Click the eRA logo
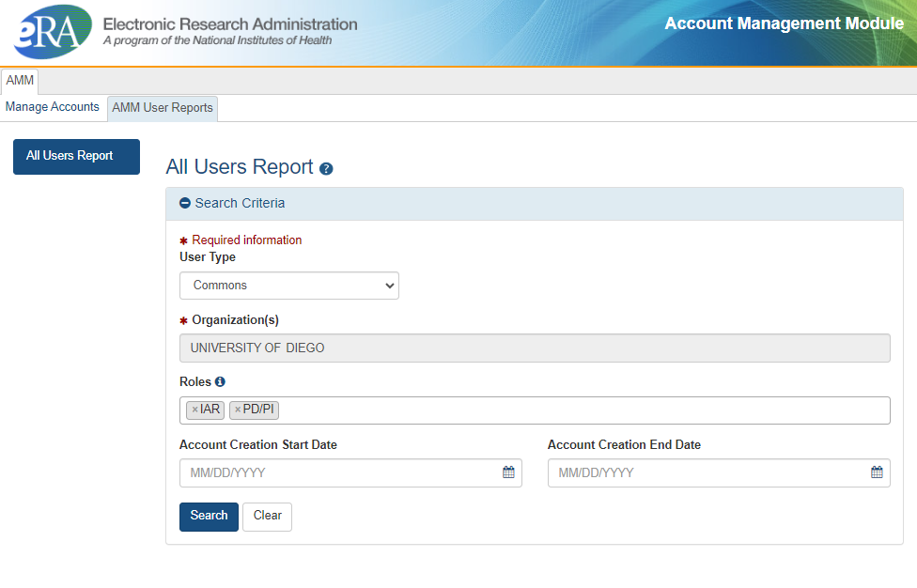This screenshot has height=588, width=917. click(53, 32)
